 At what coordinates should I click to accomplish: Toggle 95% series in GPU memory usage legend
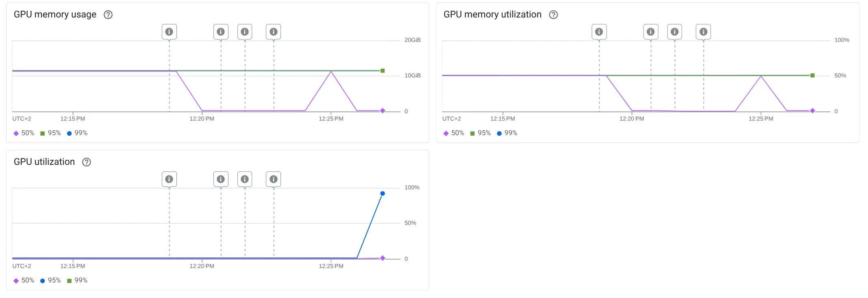point(50,133)
